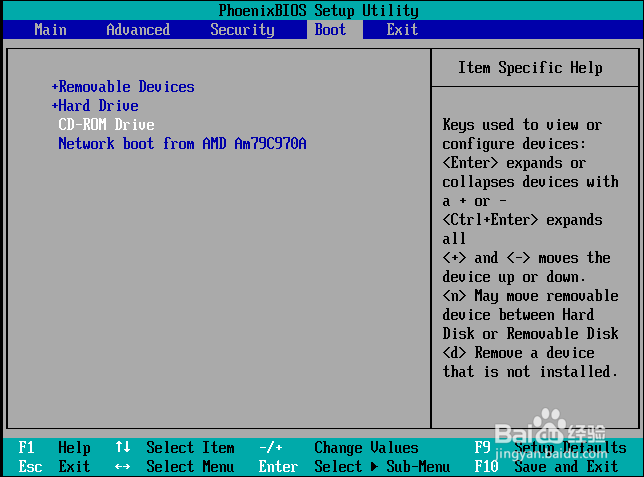Click the 'Select Item' footer label

(x=191, y=447)
